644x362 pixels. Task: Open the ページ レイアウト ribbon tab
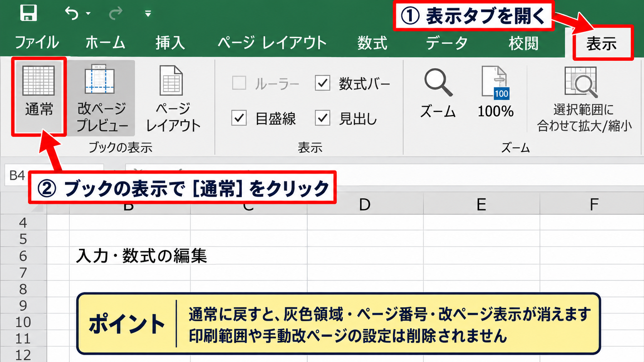(272, 43)
